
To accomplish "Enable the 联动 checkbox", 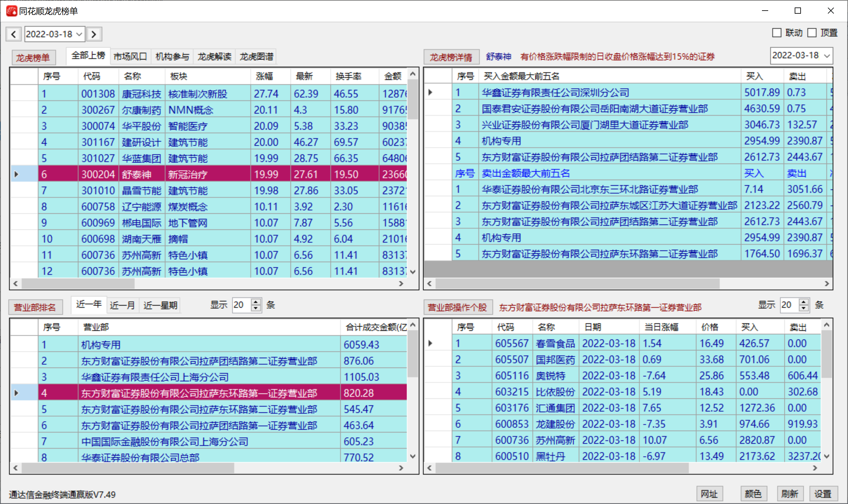I will click(777, 33).
